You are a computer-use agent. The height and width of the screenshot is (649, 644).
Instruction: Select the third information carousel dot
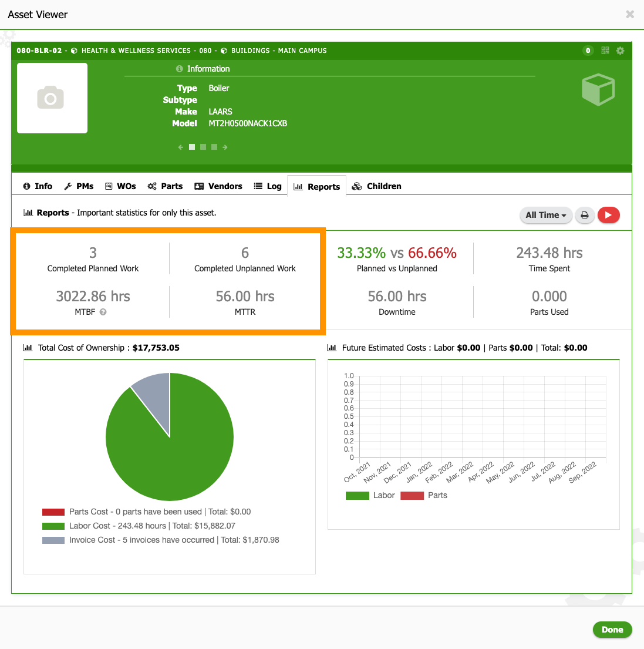click(214, 147)
